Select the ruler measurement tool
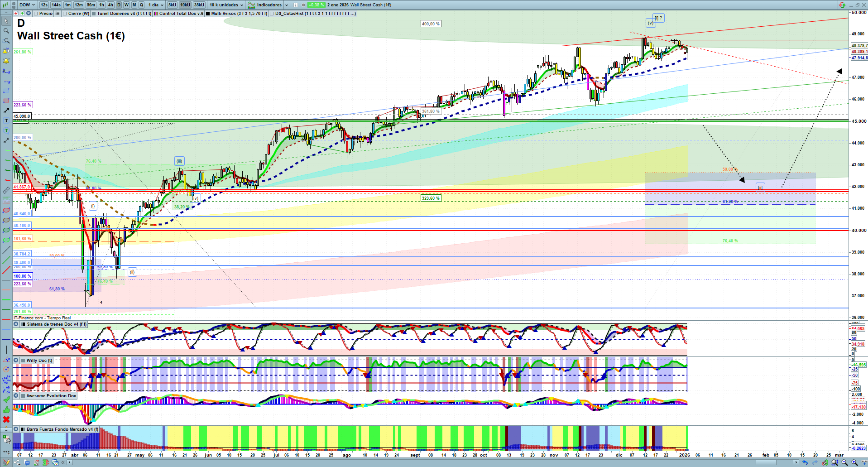 [x=6, y=190]
